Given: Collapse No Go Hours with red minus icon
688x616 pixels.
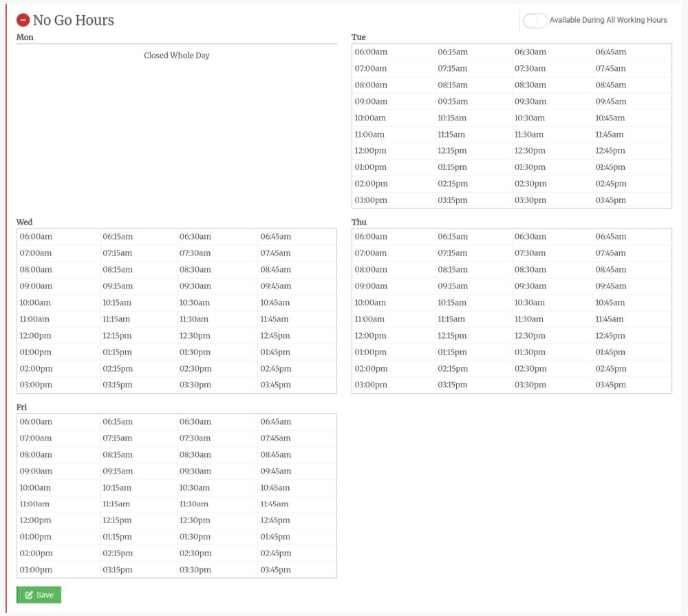Looking at the screenshot, I should coord(23,20).
